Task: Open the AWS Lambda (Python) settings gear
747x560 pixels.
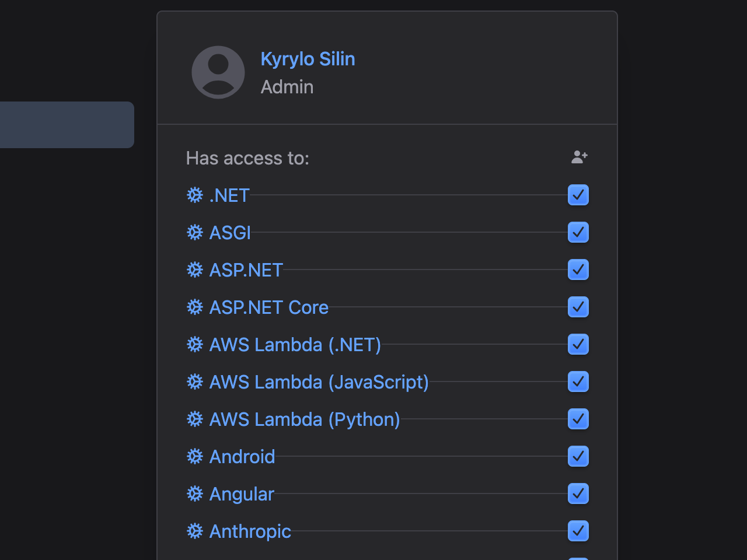Action: pos(194,419)
